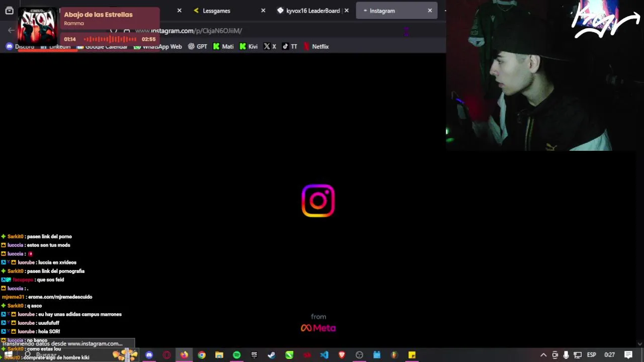Open the taskbar weather widget
This screenshot has width=644, height=362.
(x=125, y=355)
